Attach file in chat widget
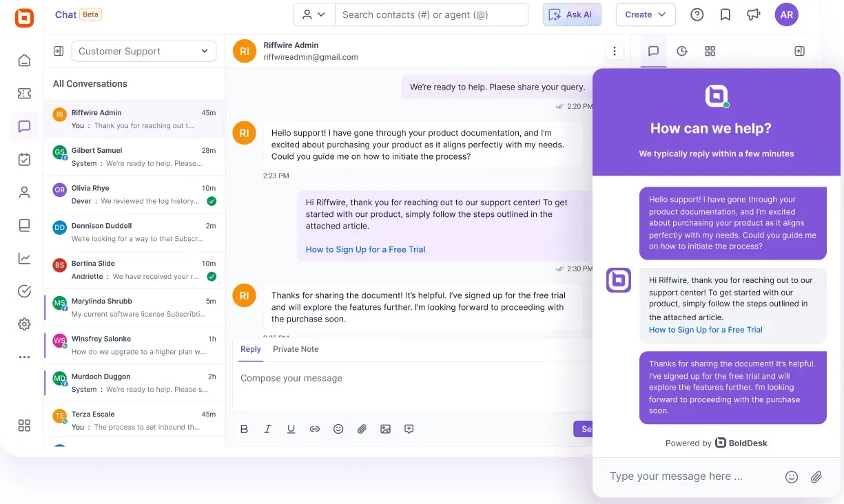Viewport: 844px width, 504px height. click(x=816, y=476)
